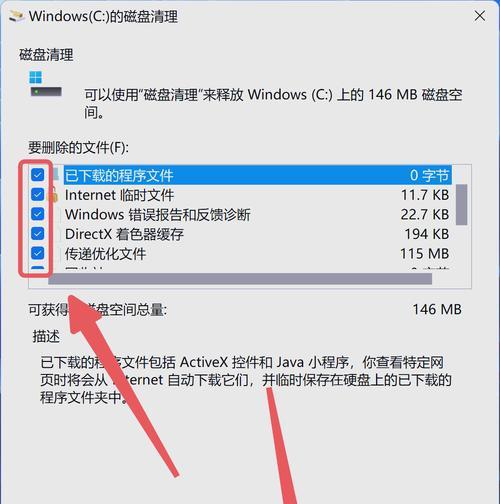The image size is (500, 504).
Task: Uncheck the 传递优化文件 checkbox
Action: coord(38,253)
